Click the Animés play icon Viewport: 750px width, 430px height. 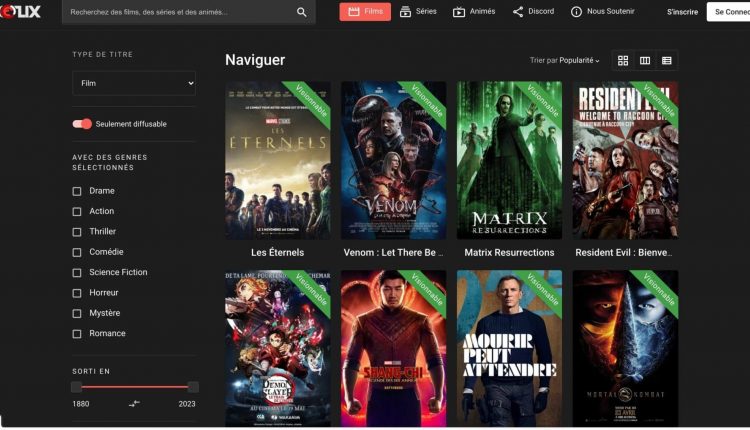459,12
